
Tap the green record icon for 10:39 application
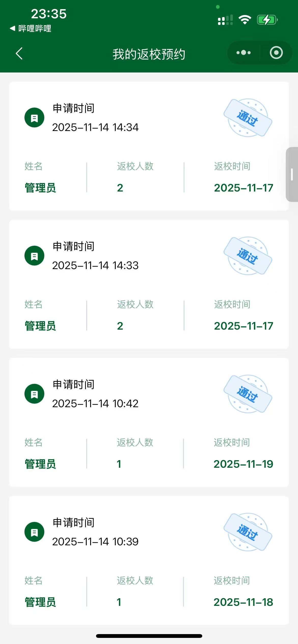coord(34,532)
